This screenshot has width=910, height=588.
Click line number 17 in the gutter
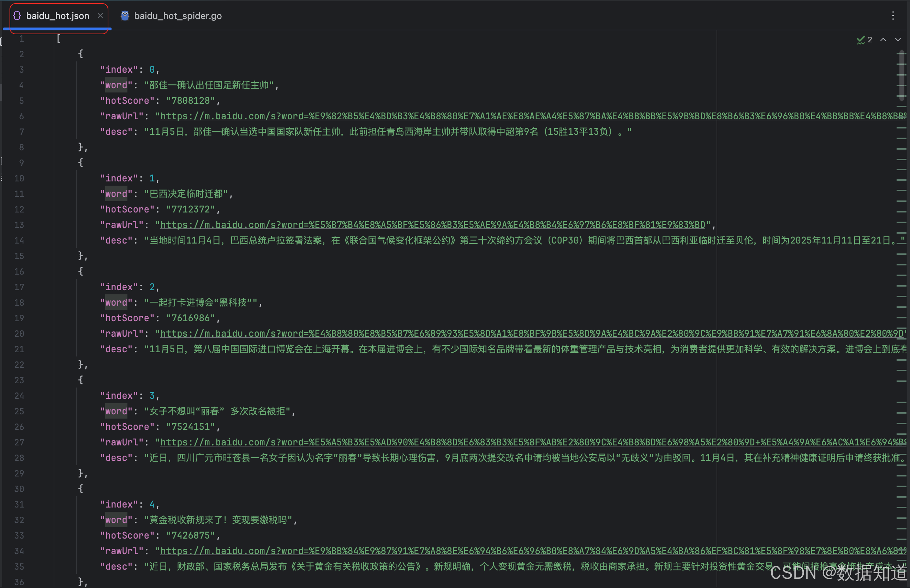(x=19, y=287)
